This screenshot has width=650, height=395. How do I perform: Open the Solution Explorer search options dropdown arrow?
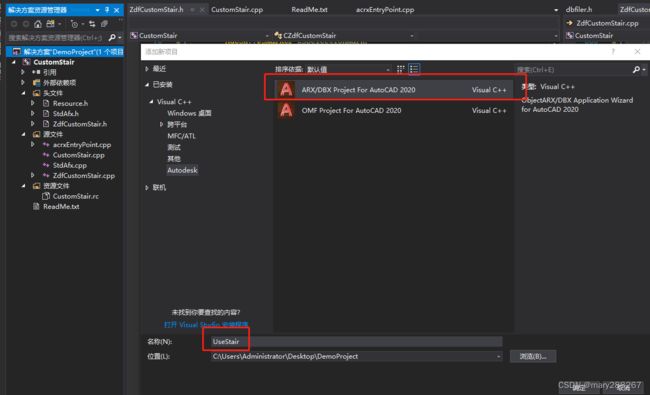click(x=120, y=38)
